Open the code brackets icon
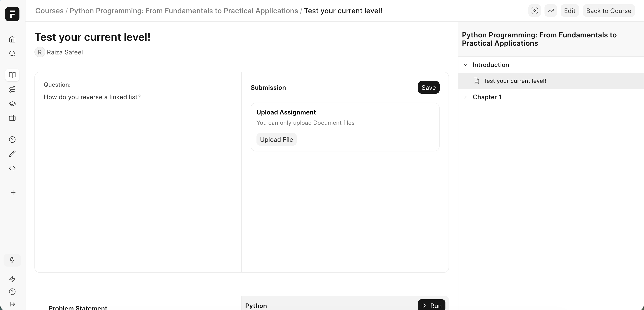Viewport: 644px width, 310px height. [12, 168]
